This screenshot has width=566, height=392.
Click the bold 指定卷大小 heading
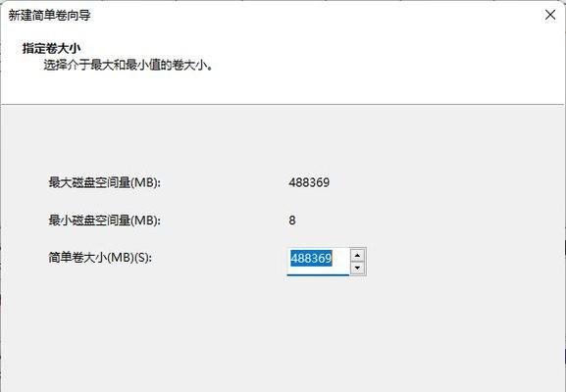(x=52, y=48)
